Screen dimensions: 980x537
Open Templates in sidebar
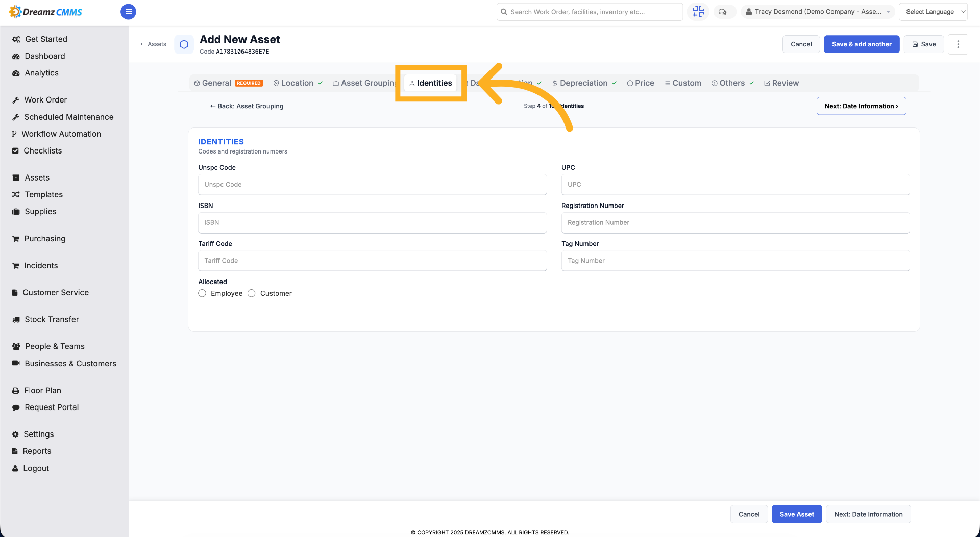tap(37, 195)
